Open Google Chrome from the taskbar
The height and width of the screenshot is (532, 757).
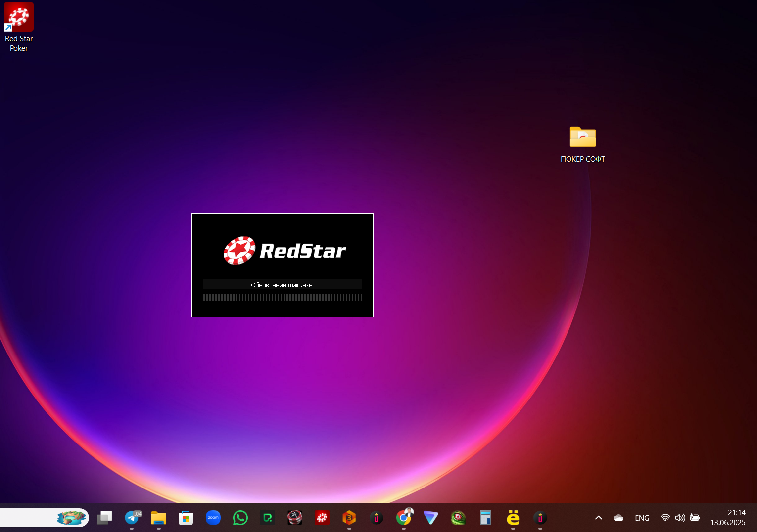click(404, 518)
